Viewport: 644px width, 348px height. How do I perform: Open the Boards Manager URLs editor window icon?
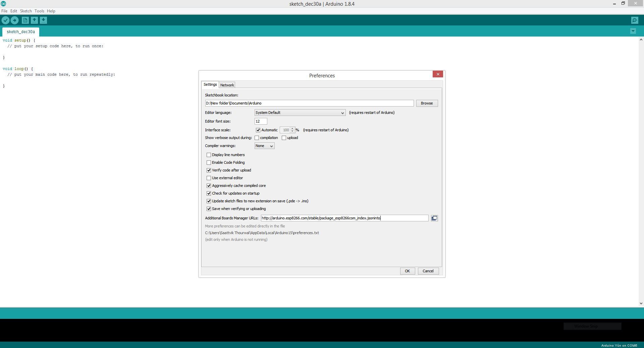click(x=434, y=218)
